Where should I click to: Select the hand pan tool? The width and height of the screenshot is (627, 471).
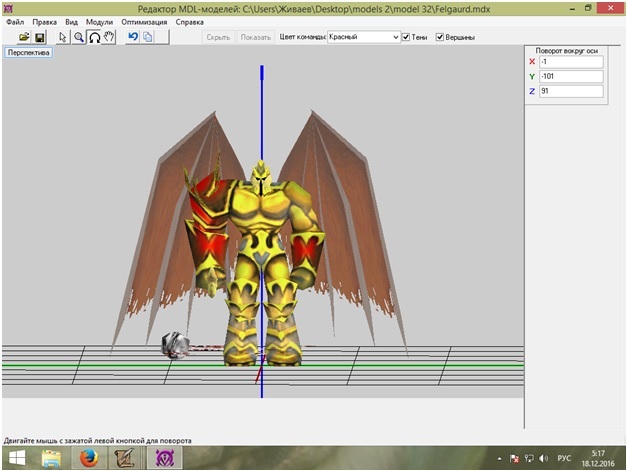click(x=109, y=37)
